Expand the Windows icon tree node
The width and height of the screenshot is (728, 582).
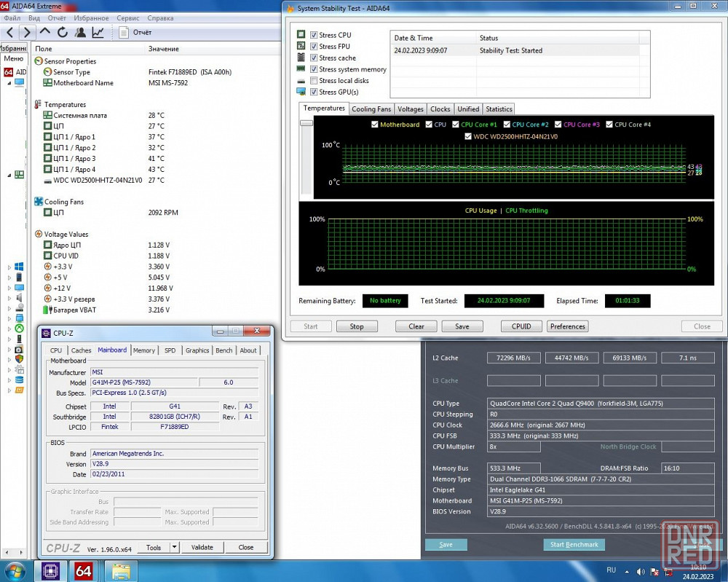click(9, 267)
